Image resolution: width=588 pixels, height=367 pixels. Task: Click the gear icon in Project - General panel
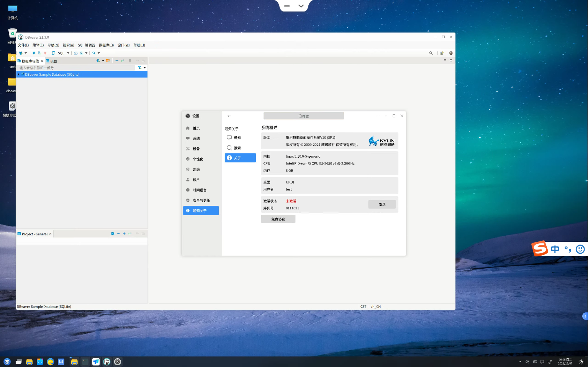click(113, 233)
